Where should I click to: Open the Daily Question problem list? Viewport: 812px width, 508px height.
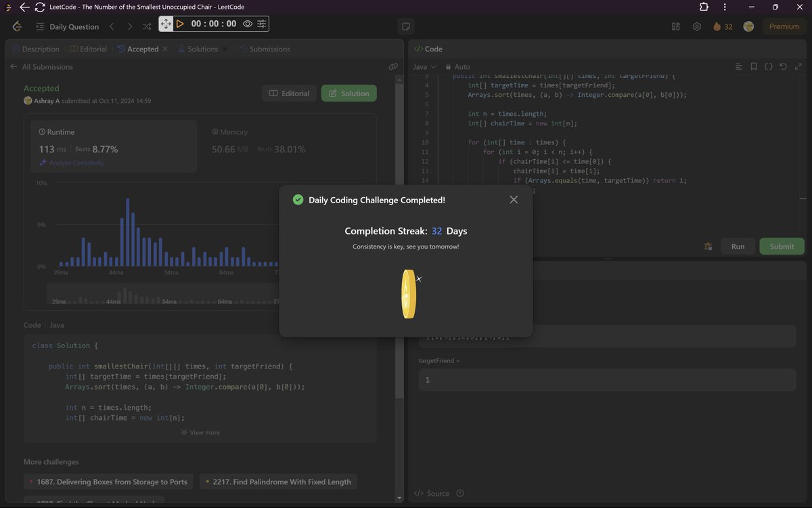pos(67,26)
